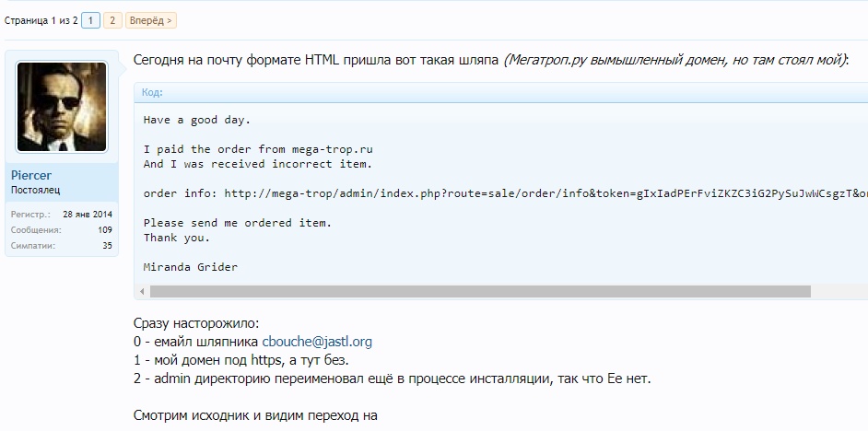Click the current page 1 button
This screenshot has width=868, height=431.
coord(90,19)
